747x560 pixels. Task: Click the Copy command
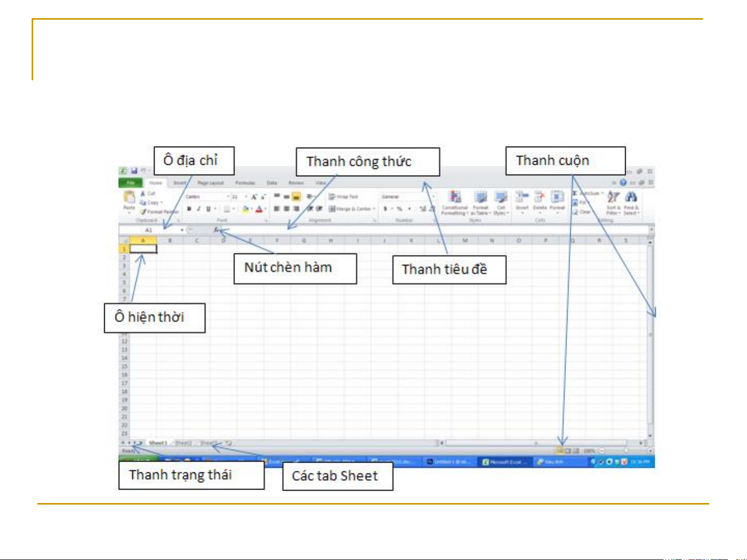[x=150, y=203]
